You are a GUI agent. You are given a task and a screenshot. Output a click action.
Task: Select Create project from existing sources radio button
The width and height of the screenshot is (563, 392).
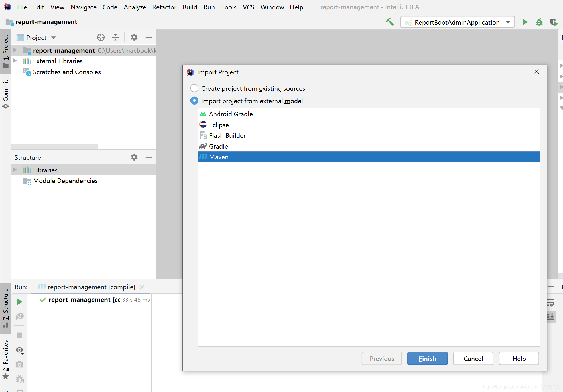pyautogui.click(x=195, y=89)
